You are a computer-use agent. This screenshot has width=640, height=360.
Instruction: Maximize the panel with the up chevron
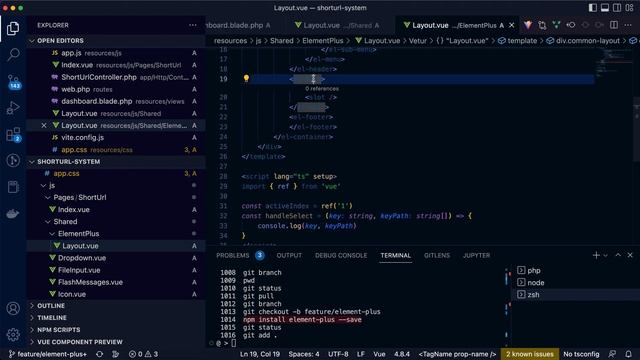click(618, 255)
